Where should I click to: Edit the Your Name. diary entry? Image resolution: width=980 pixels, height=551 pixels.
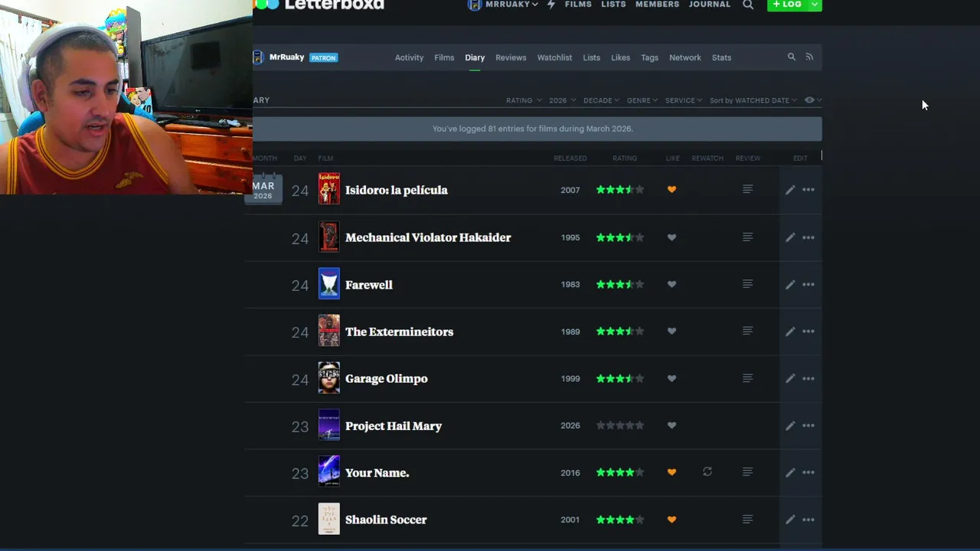(790, 473)
